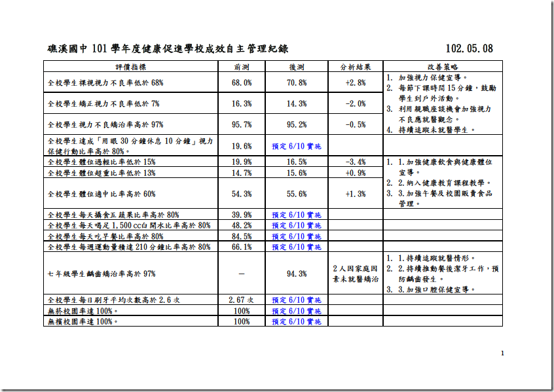Click the pre-test value 66.1%
The height and width of the screenshot is (392, 554).
[242, 247]
